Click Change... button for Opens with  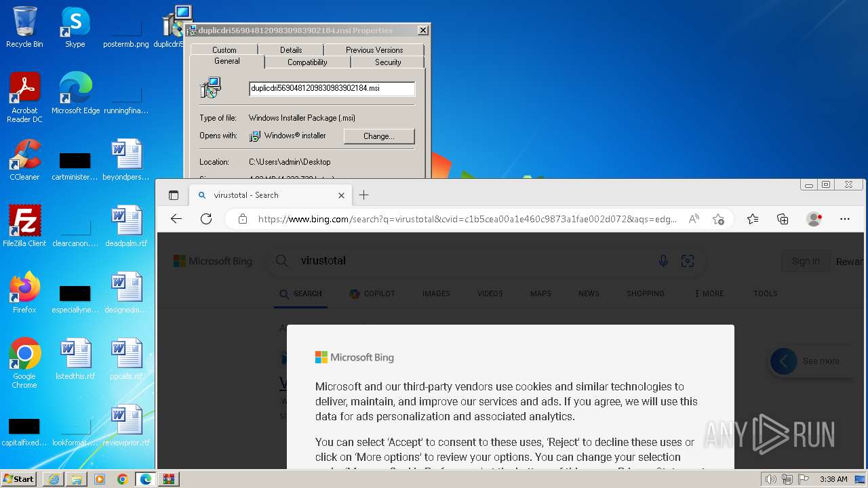378,136
